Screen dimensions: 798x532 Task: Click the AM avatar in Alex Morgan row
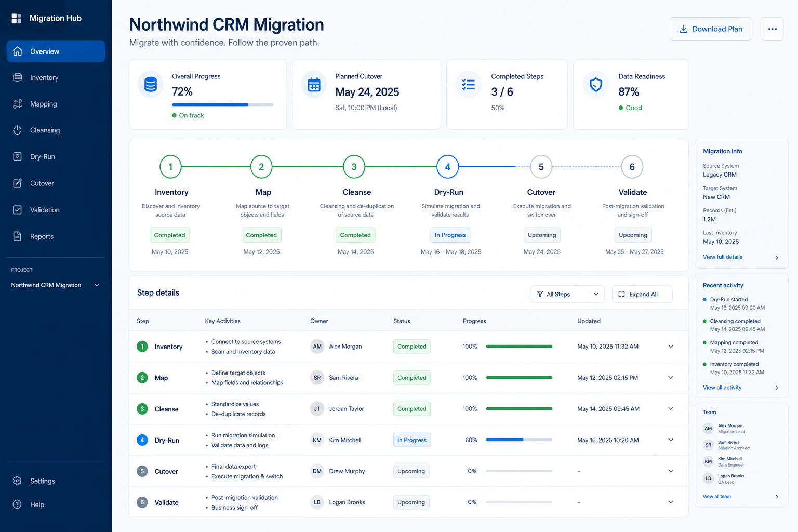317,347
